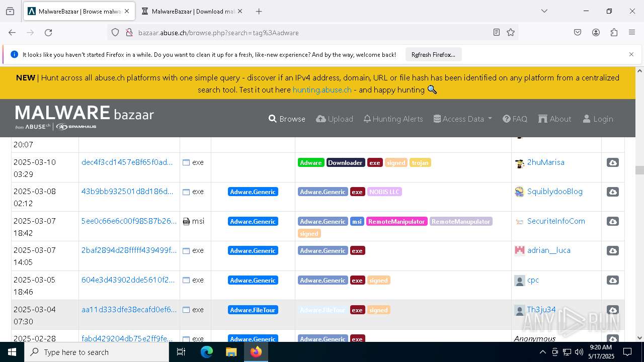The width and height of the screenshot is (644, 362).
Task: Open Upload in site navigation
Action: coord(335,119)
